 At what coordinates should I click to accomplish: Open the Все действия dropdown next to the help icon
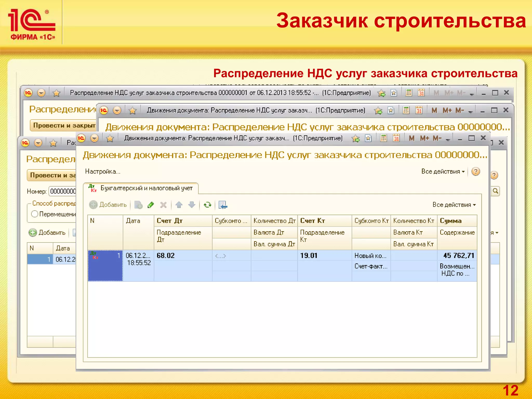pyautogui.click(x=443, y=171)
